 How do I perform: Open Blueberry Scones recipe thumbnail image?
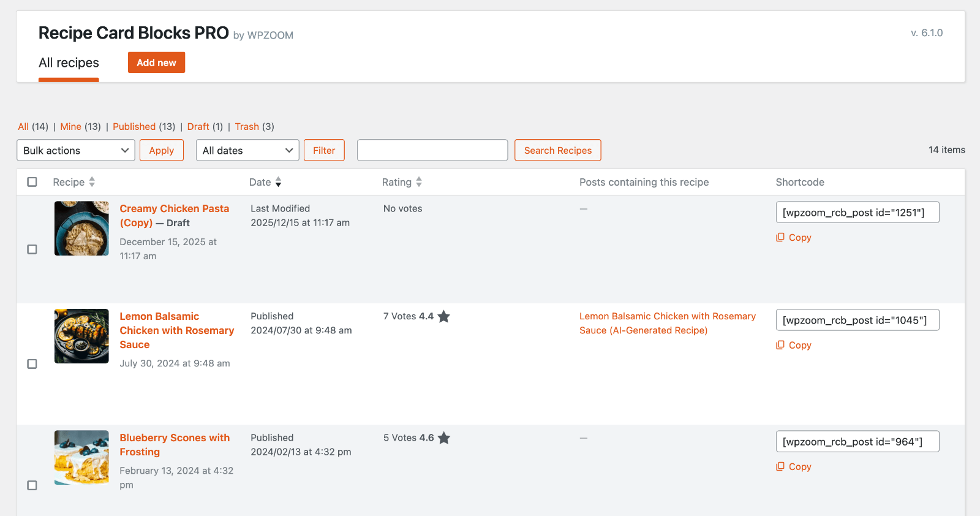81,457
